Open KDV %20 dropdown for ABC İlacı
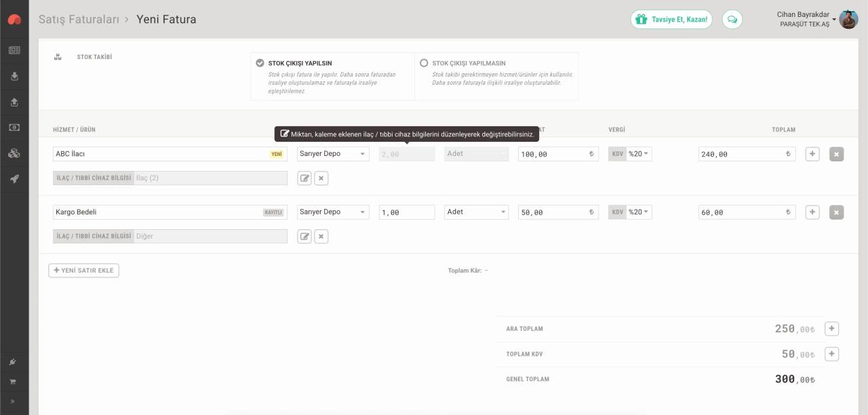 (x=638, y=154)
